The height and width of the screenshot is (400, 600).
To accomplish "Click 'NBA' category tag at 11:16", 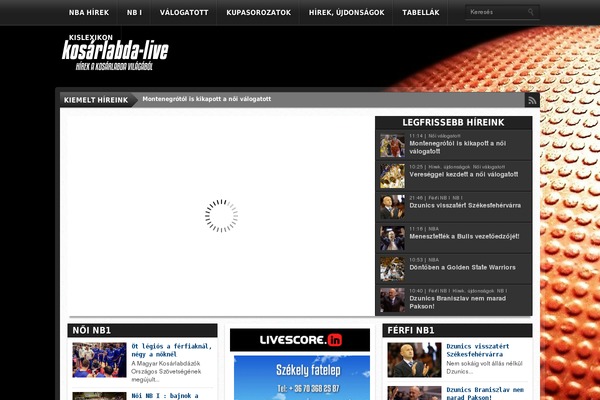I will (x=434, y=229).
